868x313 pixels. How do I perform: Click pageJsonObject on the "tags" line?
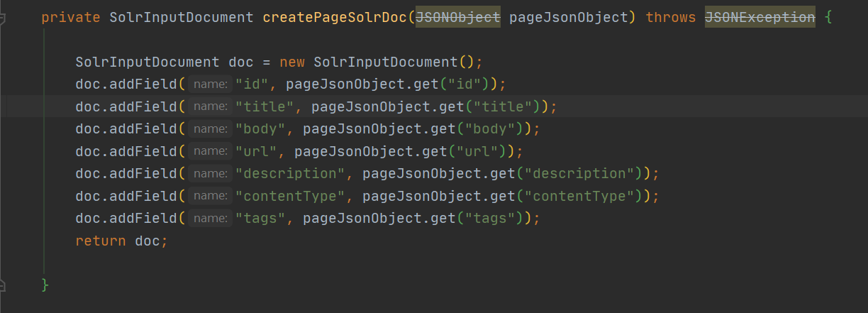362,219
